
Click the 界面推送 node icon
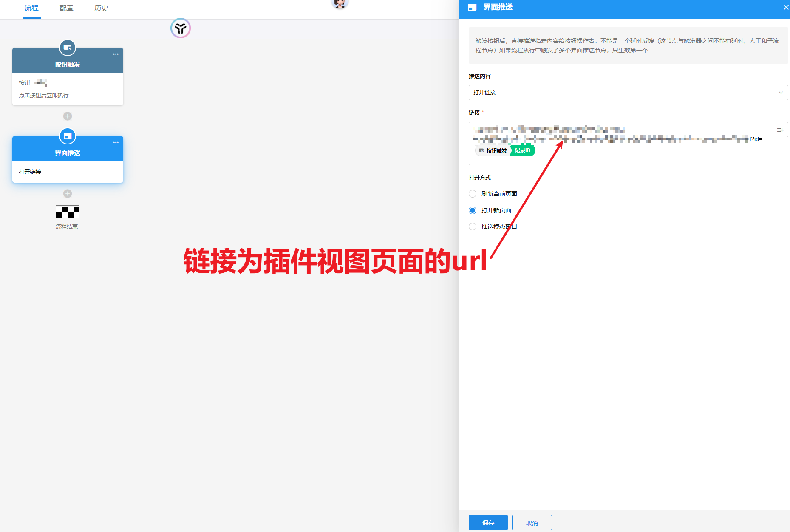[68, 136]
